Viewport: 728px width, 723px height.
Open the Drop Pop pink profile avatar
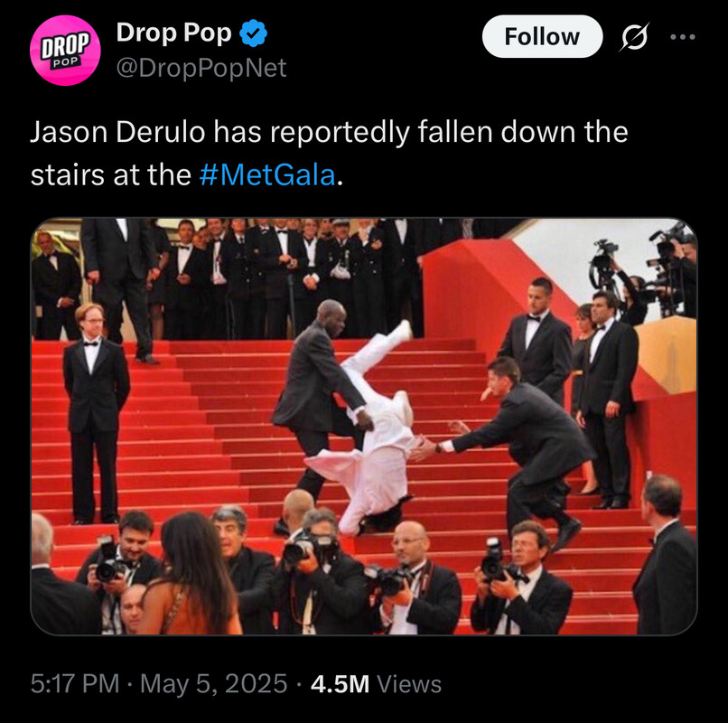pos(65,51)
